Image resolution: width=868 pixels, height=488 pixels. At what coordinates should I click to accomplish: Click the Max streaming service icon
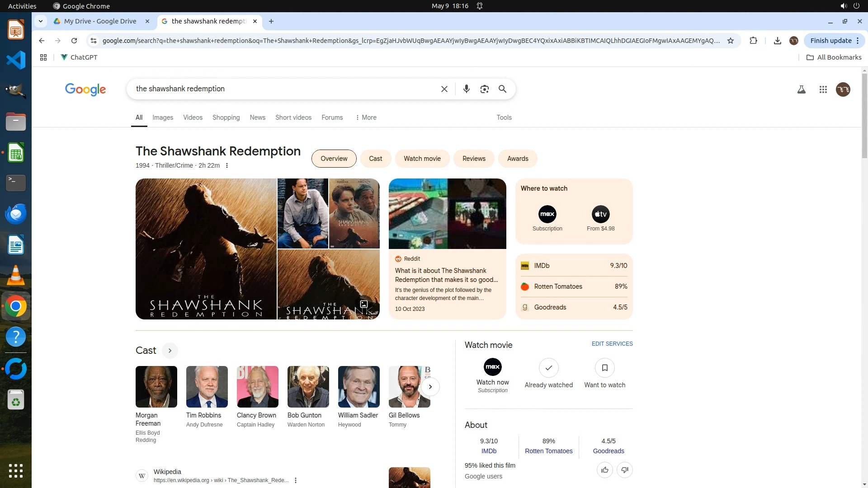[547, 214]
